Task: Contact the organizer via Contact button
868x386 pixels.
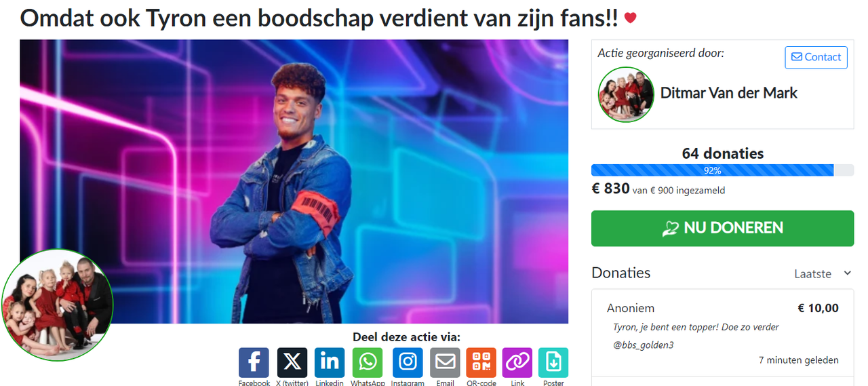Action: [x=816, y=57]
